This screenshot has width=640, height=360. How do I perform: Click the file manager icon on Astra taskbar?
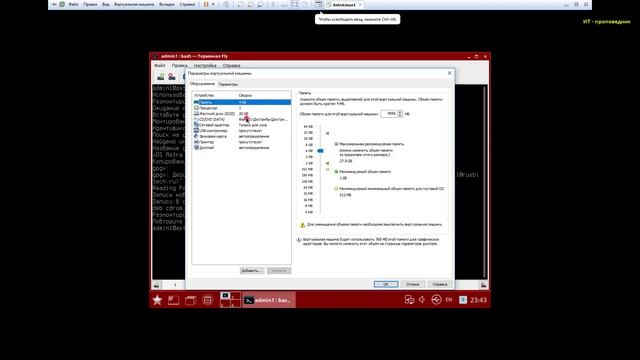[x=173, y=300]
